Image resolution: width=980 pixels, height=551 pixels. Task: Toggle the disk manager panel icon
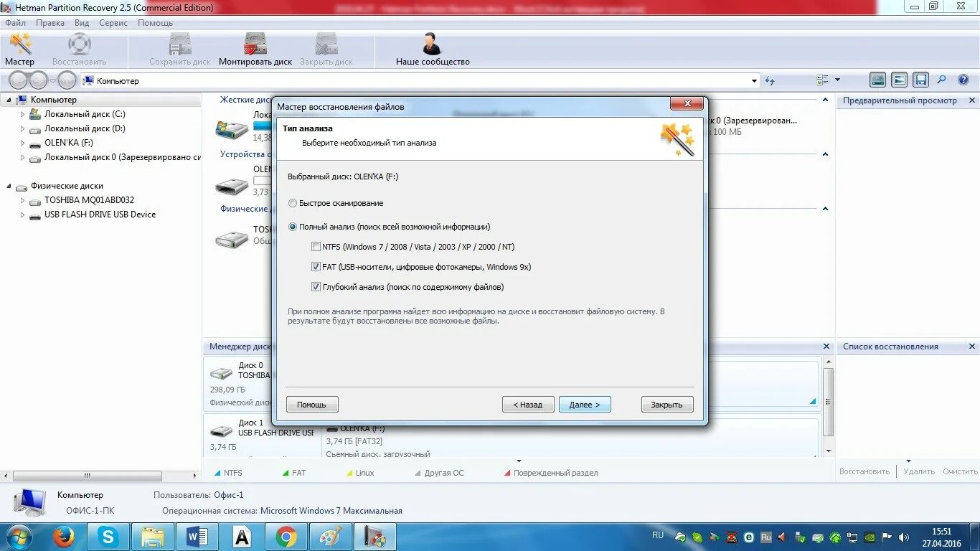pos(877,80)
